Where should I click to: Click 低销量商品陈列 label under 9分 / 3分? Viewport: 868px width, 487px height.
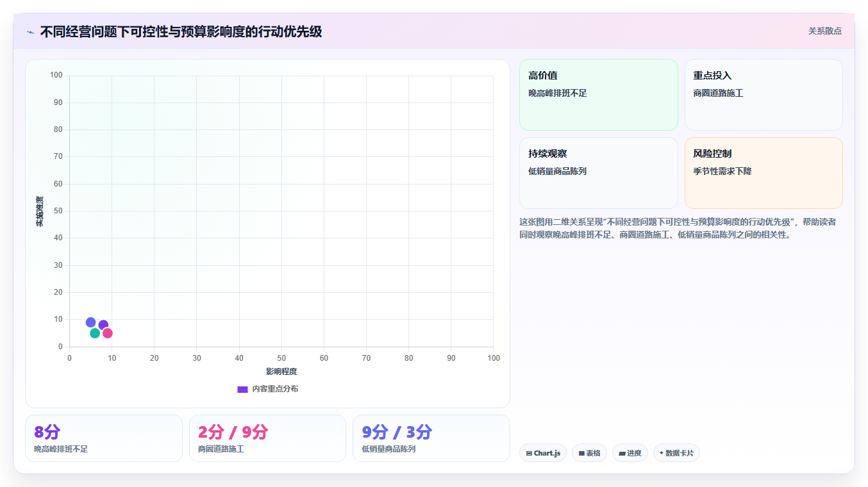388,449
